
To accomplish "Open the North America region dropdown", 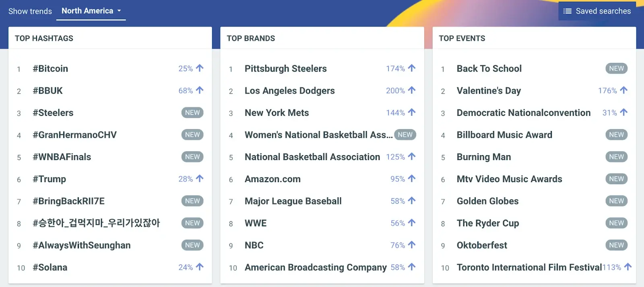I will point(91,11).
